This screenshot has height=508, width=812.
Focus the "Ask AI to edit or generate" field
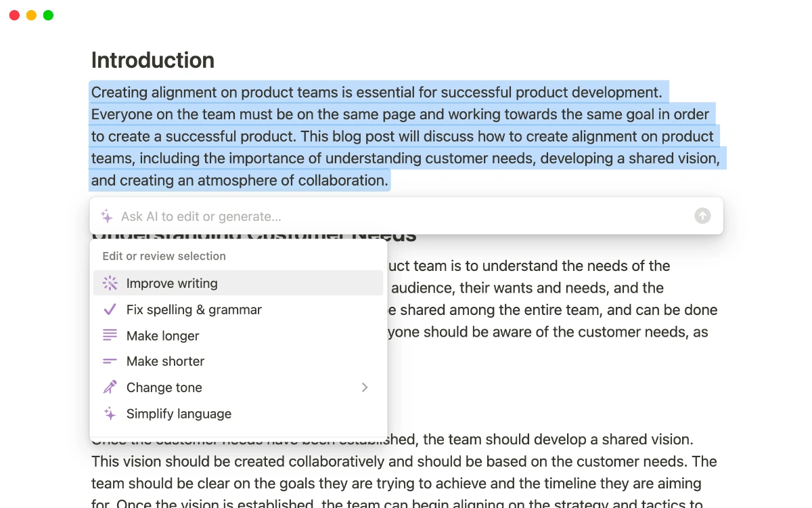click(399, 217)
